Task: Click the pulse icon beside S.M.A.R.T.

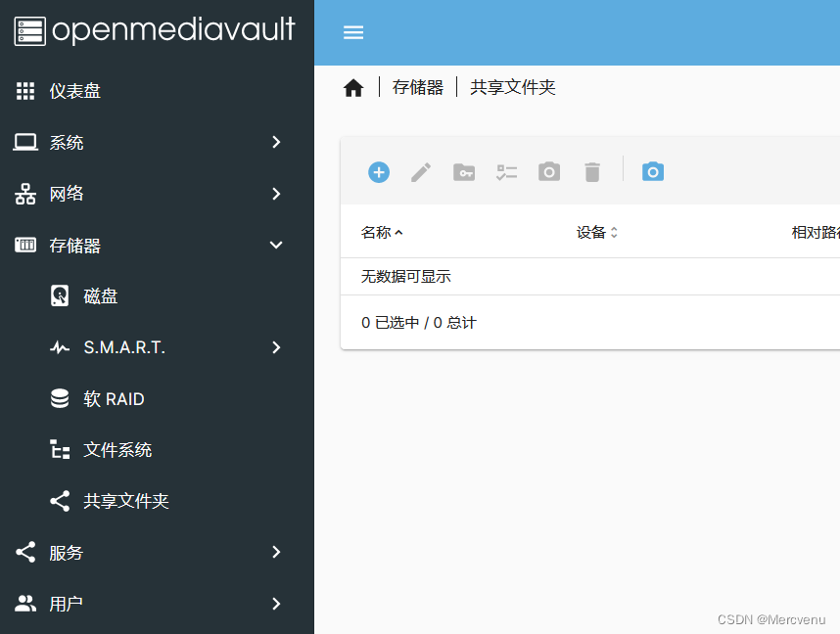Action: click(x=60, y=347)
